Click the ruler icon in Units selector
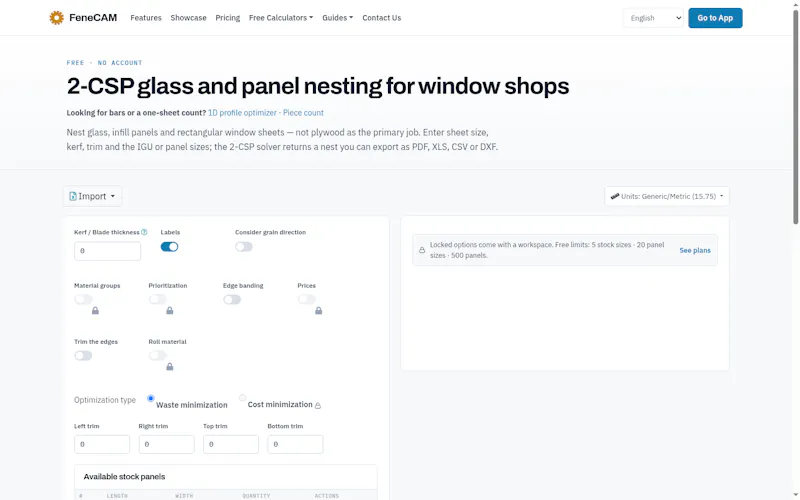This screenshot has width=800, height=500. coord(615,196)
